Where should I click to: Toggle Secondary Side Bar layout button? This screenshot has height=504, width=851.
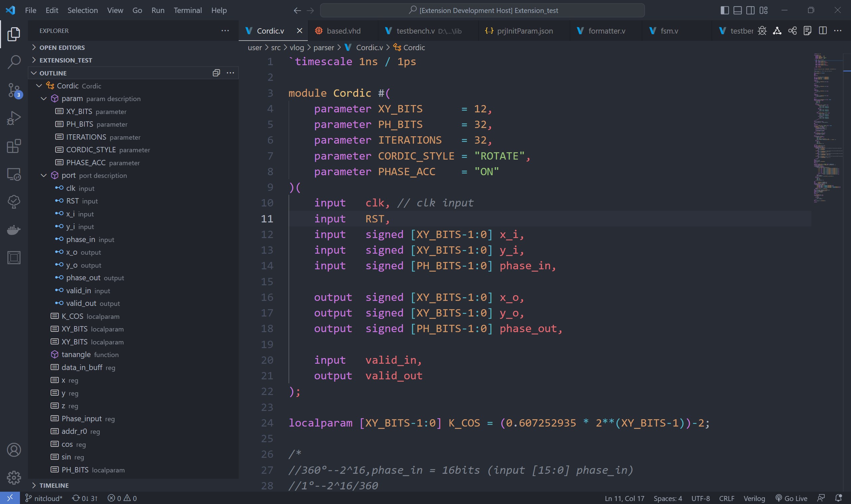tap(751, 11)
